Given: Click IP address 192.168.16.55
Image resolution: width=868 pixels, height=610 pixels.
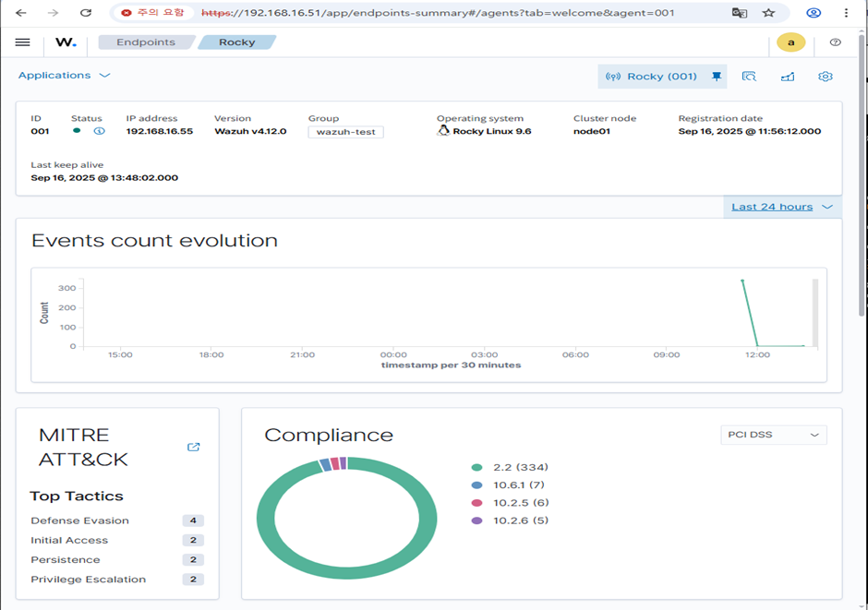Looking at the screenshot, I should click(160, 131).
